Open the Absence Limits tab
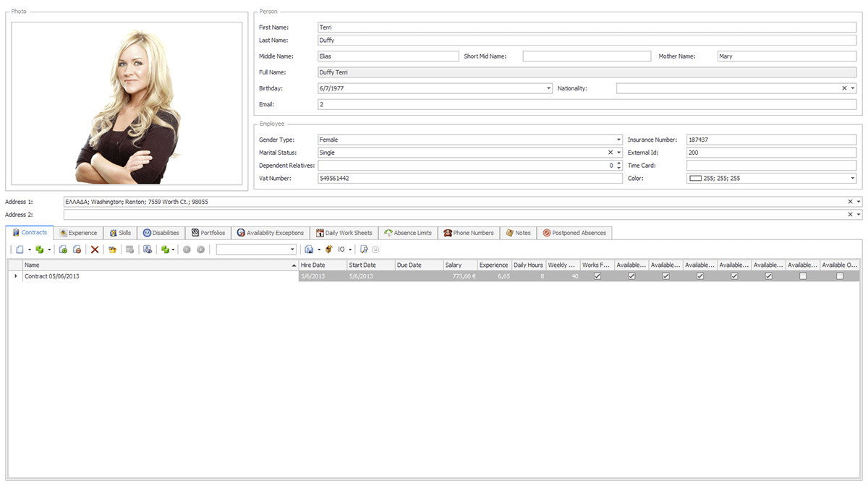This screenshot has width=868, height=486. coord(408,233)
